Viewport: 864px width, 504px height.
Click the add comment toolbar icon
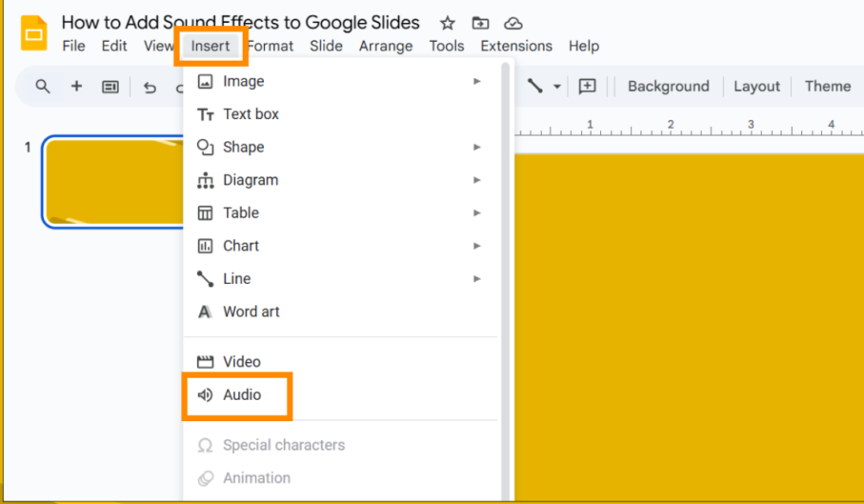(x=588, y=87)
